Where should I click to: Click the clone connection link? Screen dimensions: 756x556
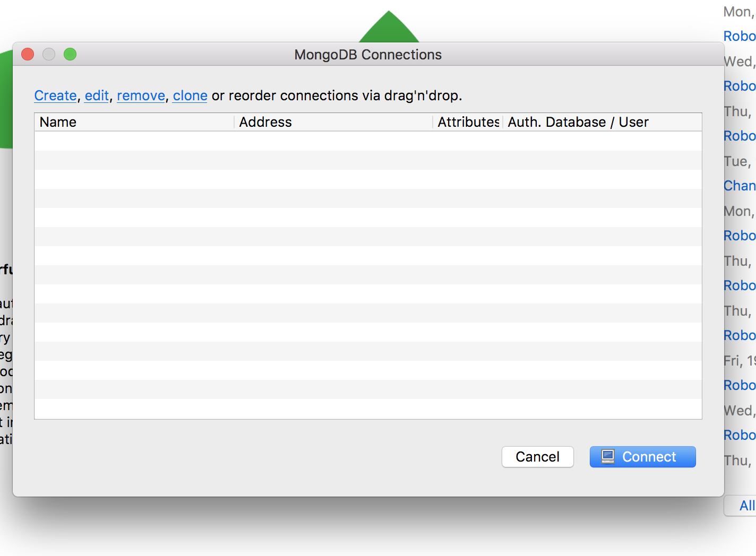(x=190, y=95)
